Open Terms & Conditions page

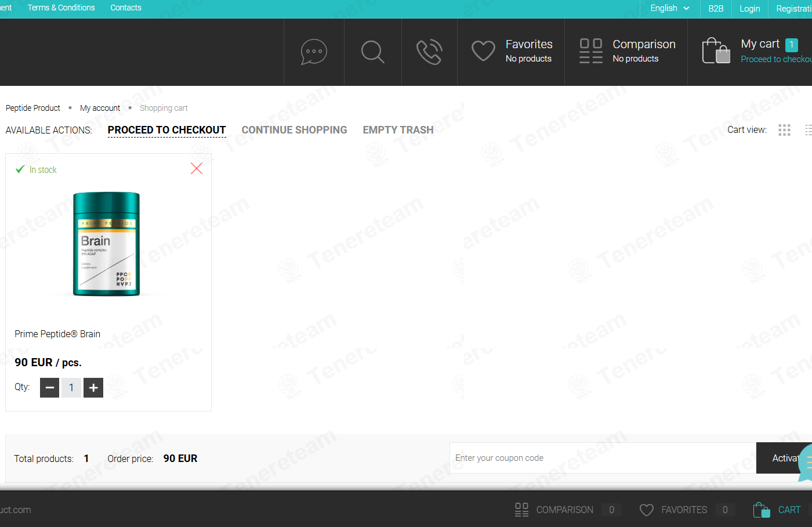point(61,8)
